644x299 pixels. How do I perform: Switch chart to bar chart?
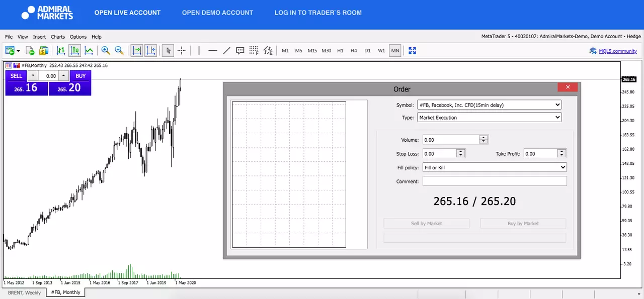pyautogui.click(x=61, y=50)
